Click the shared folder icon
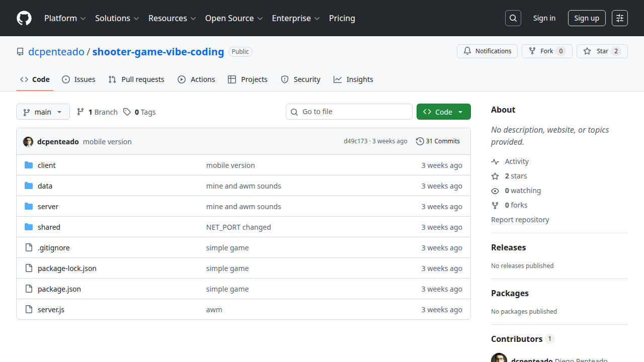Image resolution: width=644 pixels, height=362 pixels. pyautogui.click(x=29, y=227)
